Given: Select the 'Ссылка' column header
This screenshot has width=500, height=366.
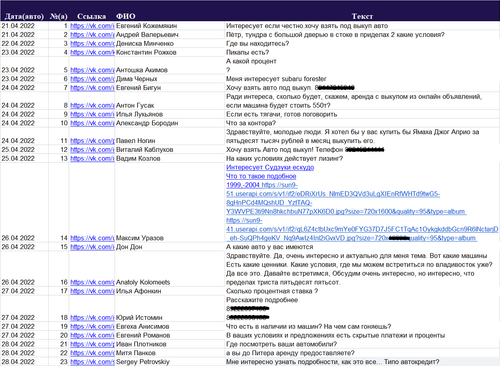Looking at the screenshot, I should (x=91, y=16).
